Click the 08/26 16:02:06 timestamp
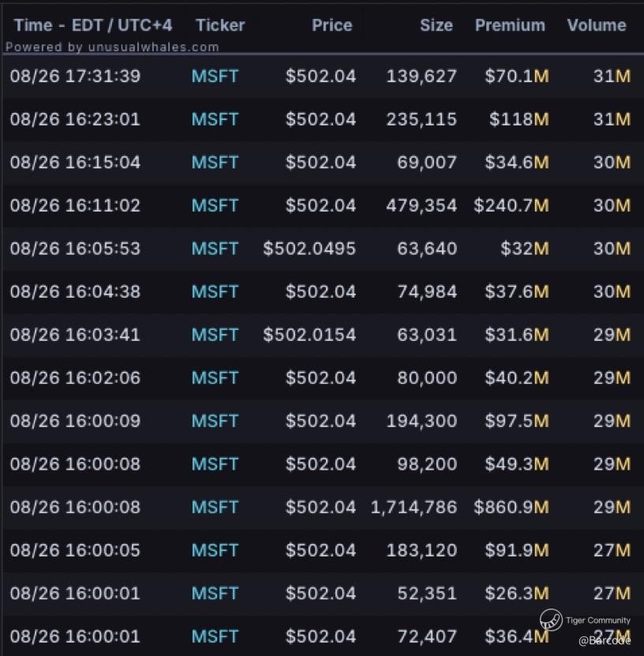Viewport: 644px width, 656px height. [x=75, y=377]
